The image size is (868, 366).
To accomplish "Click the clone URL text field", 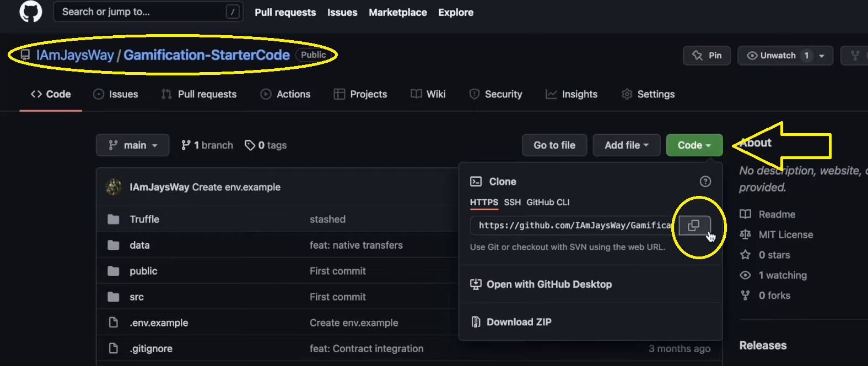I will (572, 226).
